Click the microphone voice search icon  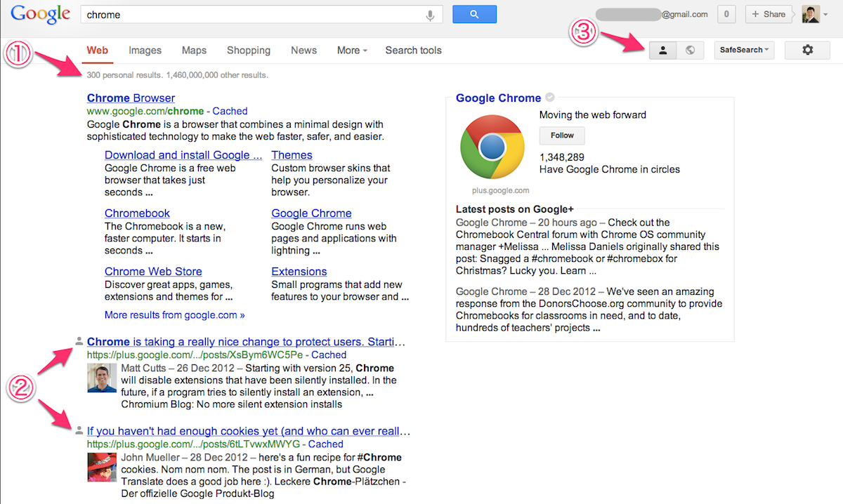(x=430, y=15)
